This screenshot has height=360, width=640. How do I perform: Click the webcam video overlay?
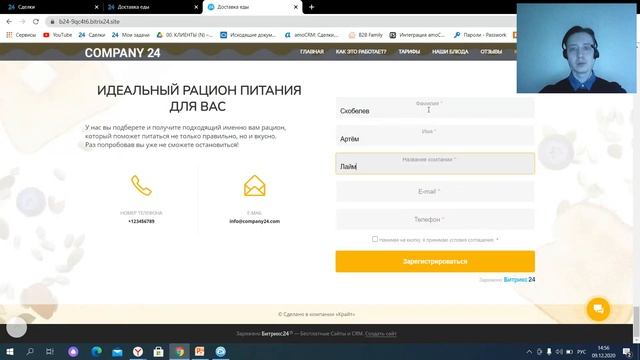point(576,48)
